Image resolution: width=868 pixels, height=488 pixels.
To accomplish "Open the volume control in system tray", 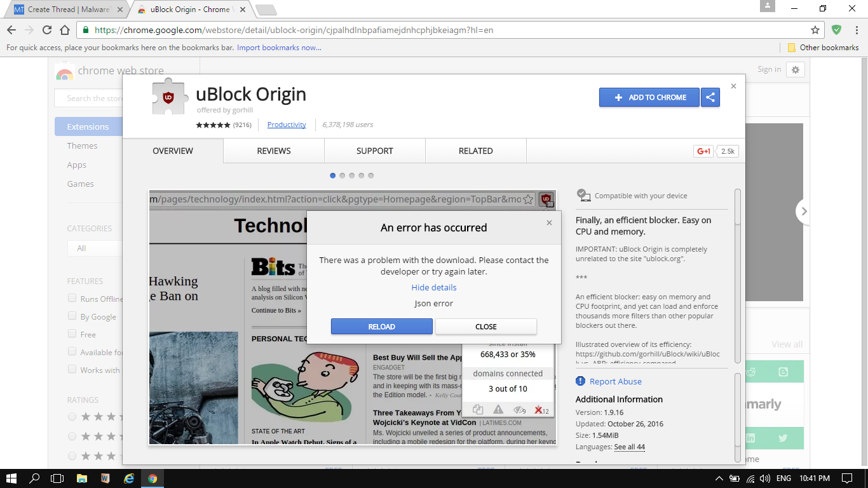I will 764,478.
